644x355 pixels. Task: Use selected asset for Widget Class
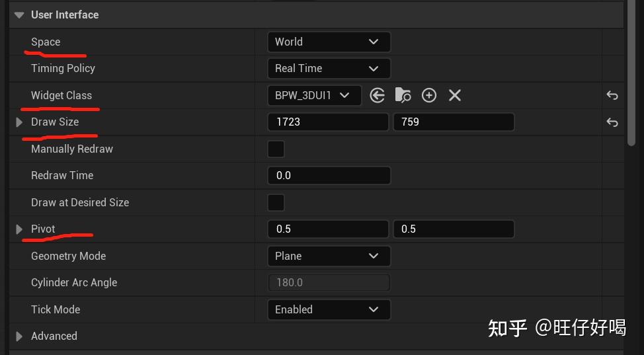tap(378, 95)
